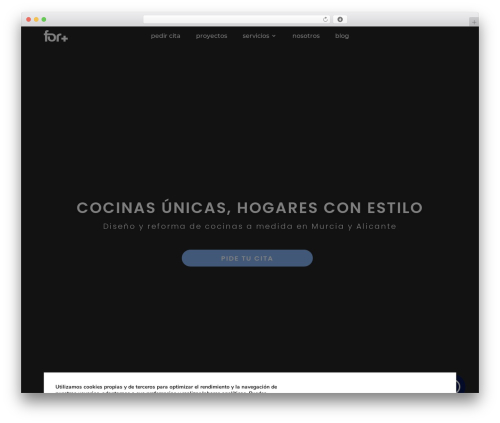
Task: Maximize the browser window with the green button
Action: [x=44, y=20]
